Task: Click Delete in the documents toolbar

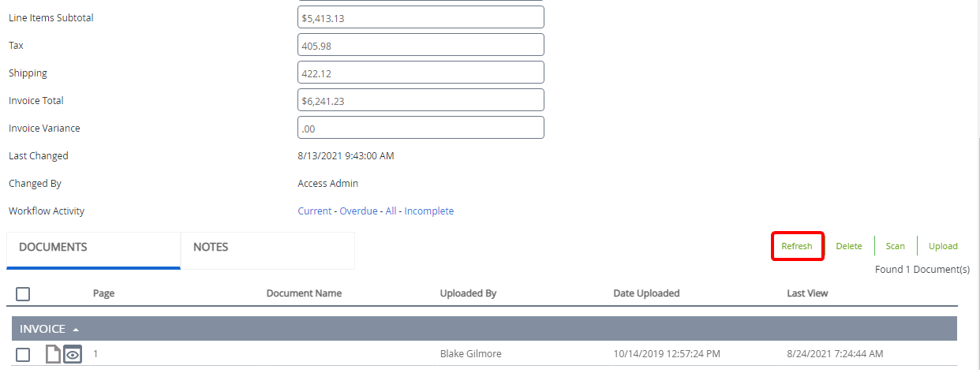Action: pos(849,246)
